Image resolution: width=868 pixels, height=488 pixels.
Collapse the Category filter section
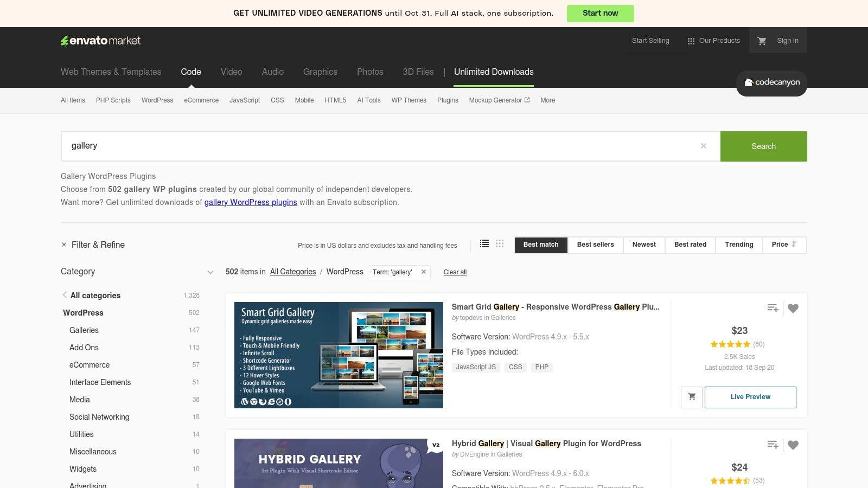[210, 272]
